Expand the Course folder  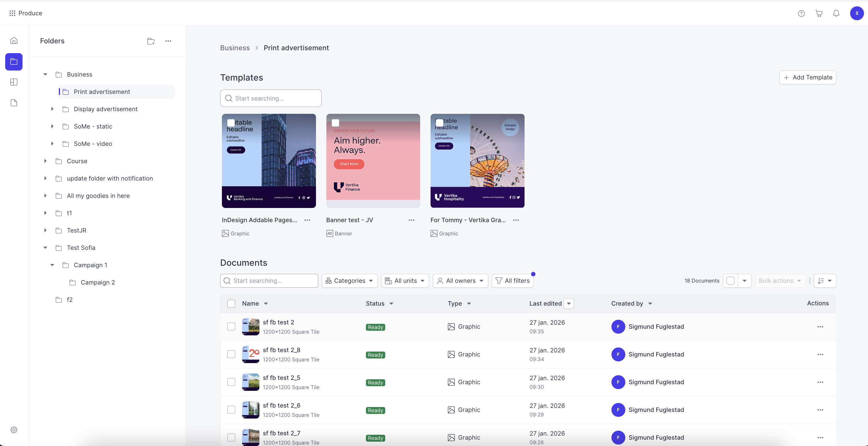[45, 161]
